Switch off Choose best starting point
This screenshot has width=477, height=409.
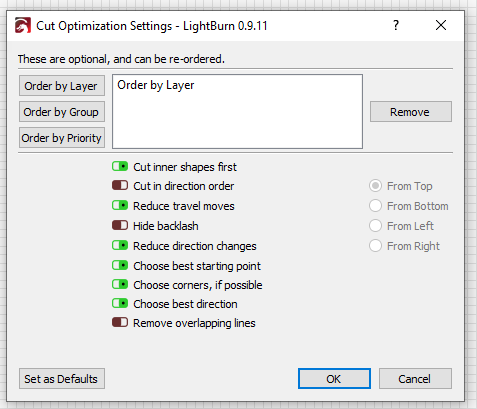point(120,265)
